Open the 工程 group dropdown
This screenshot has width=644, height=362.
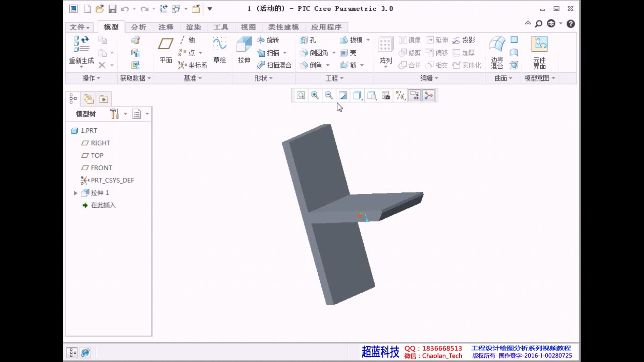(x=335, y=78)
